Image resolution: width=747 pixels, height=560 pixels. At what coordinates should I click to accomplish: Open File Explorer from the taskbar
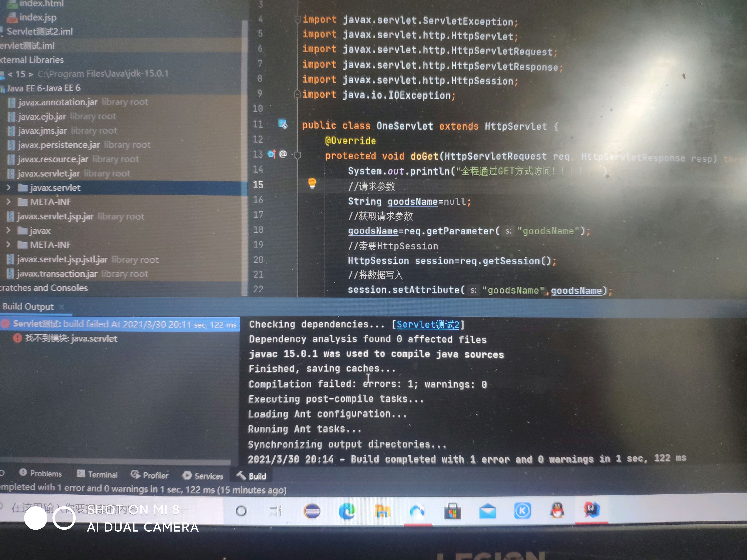point(382,511)
